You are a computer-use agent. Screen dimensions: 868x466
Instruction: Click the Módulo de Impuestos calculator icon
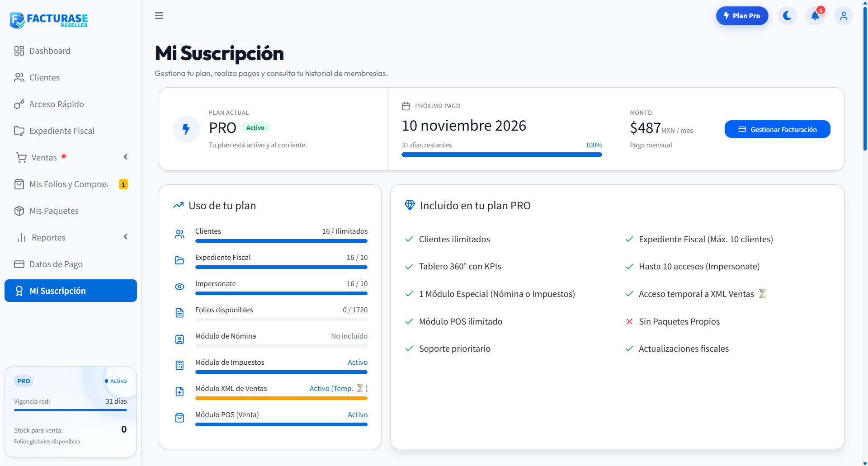179,365
